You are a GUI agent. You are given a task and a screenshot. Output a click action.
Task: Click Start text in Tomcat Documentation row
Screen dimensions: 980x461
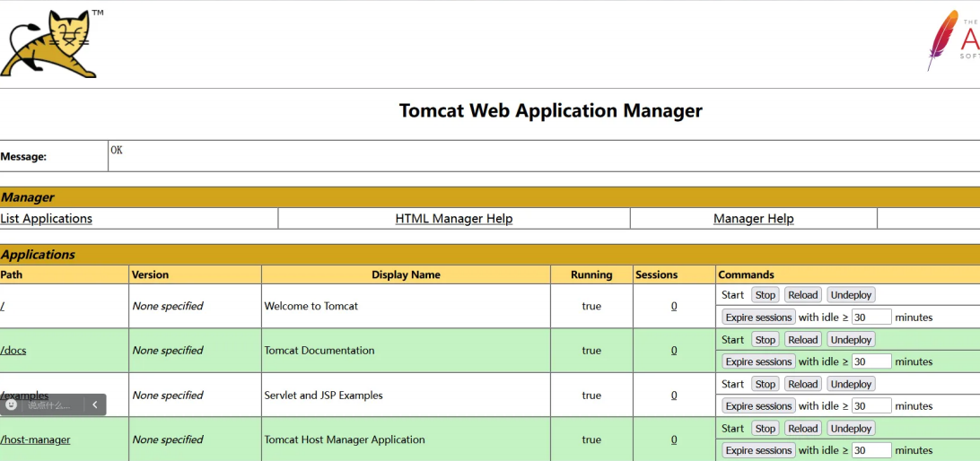click(x=732, y=340)
